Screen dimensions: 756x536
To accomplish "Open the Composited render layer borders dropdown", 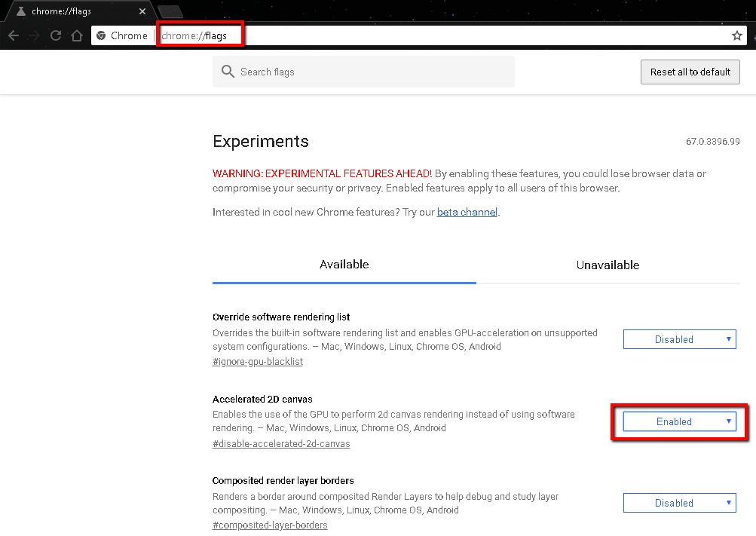I will [x=679, y=503].
